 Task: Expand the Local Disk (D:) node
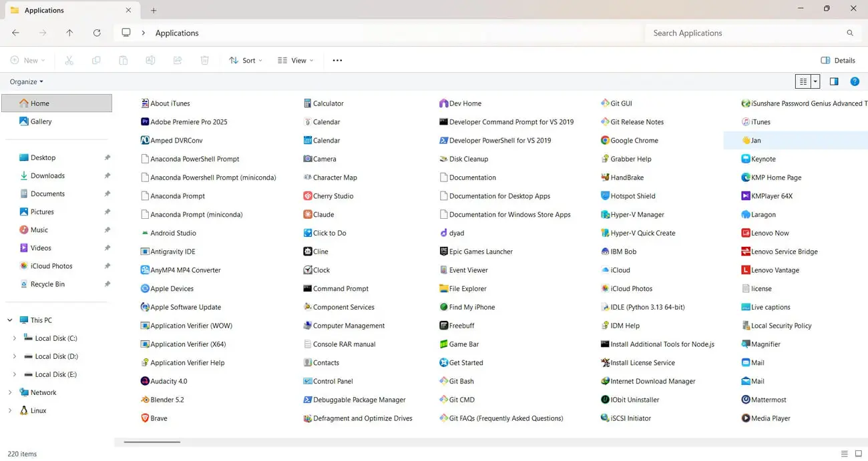pyautogui.click(x=15, y=357)
